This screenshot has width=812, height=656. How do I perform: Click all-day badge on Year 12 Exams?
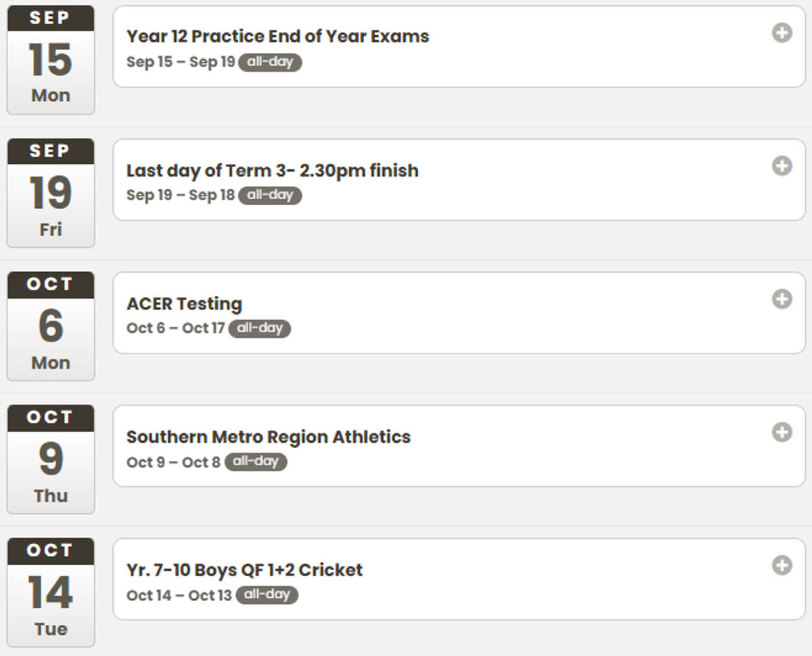[x=270, y=62]
